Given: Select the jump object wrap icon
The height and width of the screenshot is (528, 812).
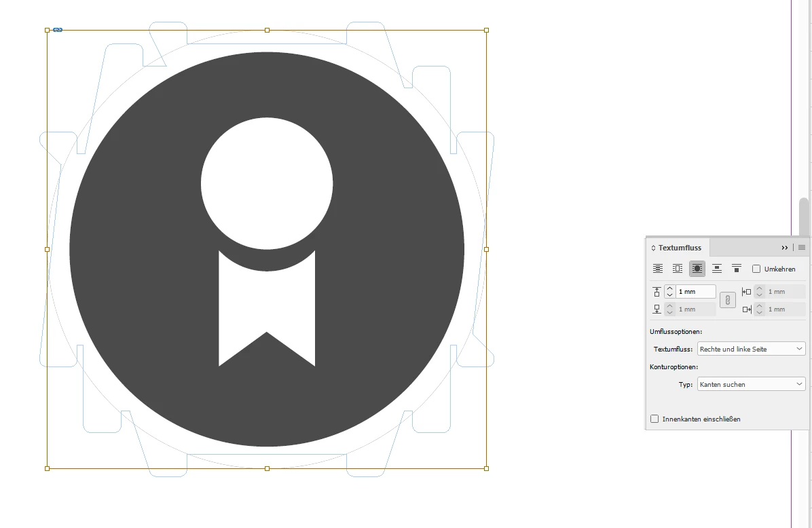Looking at the screenshot, I should (717, 269).
